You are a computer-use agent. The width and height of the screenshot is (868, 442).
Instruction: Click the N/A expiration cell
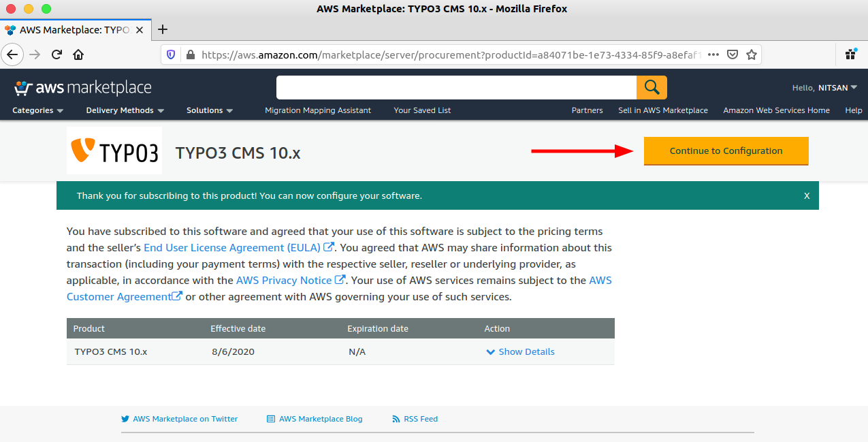click(357, 352)
